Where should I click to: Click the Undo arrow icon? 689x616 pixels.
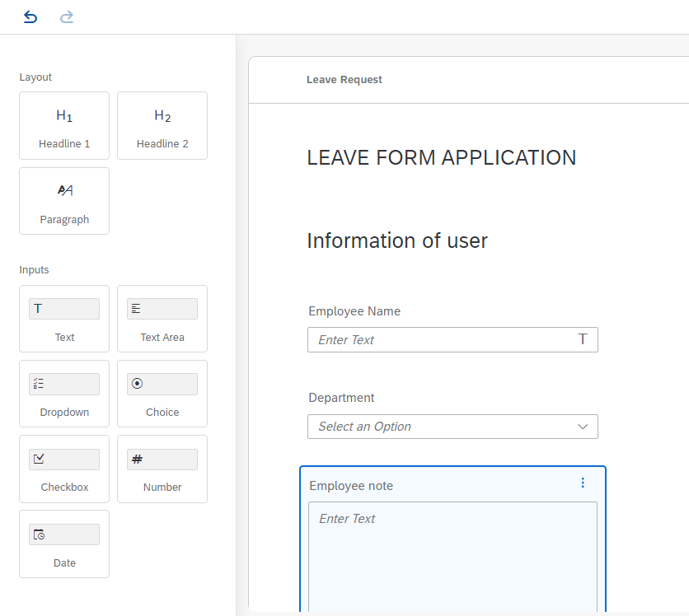coord(30,16)
